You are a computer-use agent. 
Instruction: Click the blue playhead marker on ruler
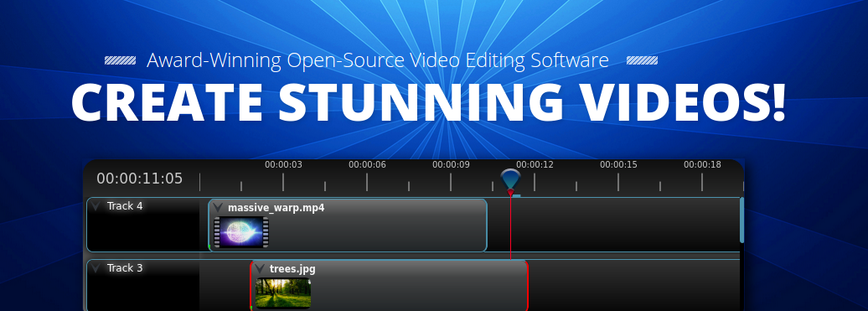click(x=510, y=182)
